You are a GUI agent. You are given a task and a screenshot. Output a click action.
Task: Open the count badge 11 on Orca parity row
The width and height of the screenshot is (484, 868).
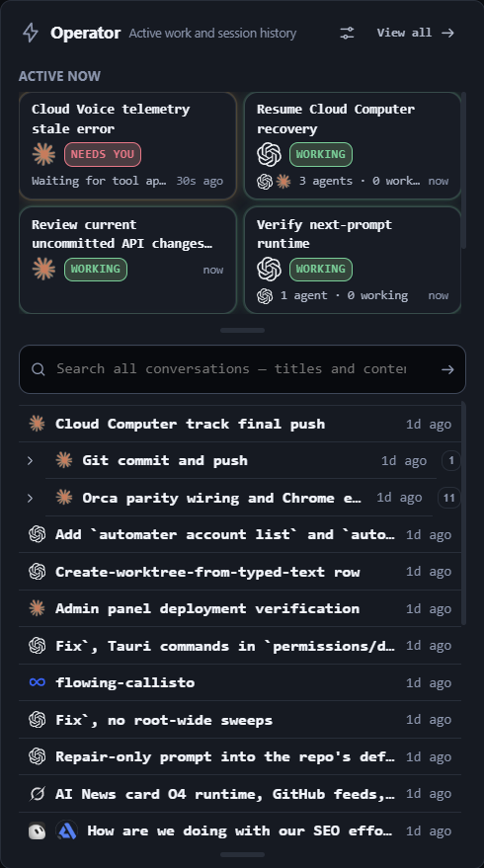(449, 498)
